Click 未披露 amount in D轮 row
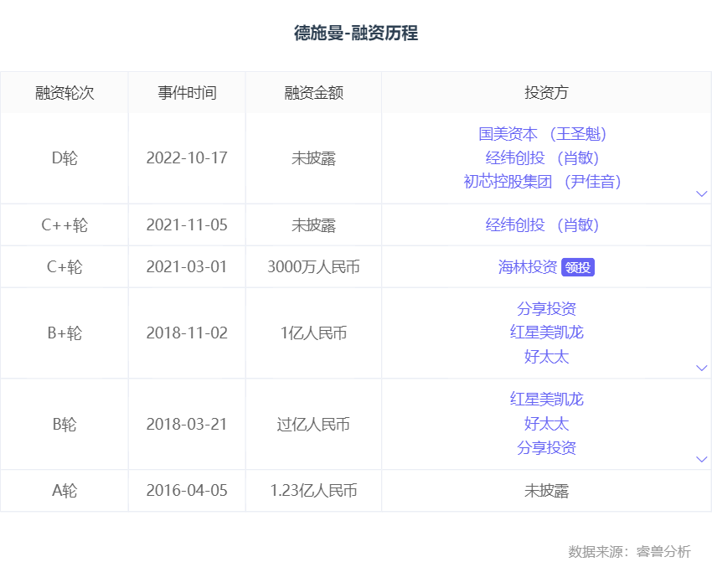This screenshot has height=588, width=712. point(314,158)
